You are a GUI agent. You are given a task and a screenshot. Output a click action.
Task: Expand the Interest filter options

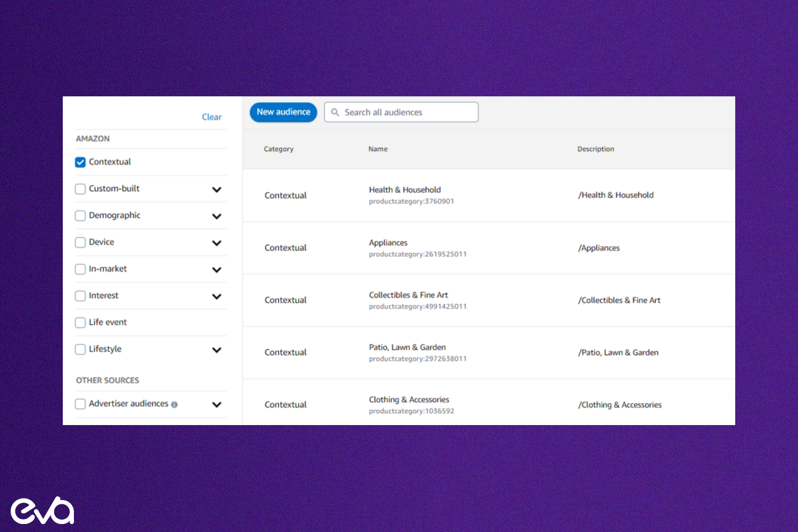pos(217,296)
